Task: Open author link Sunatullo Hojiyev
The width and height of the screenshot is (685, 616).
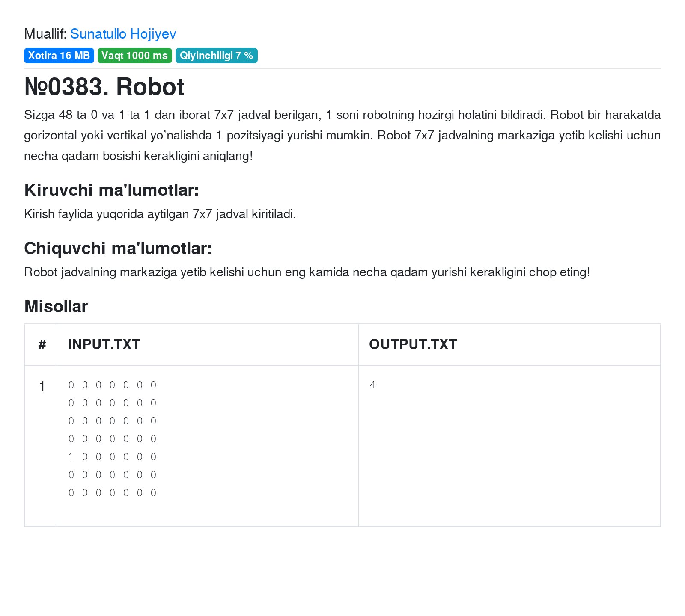Action: point(123,34)
